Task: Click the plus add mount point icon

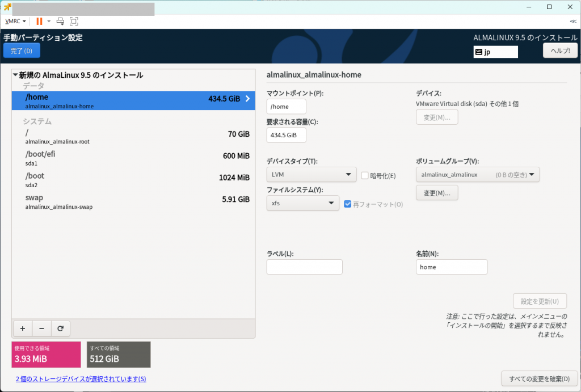Action: tap(23, 328)
